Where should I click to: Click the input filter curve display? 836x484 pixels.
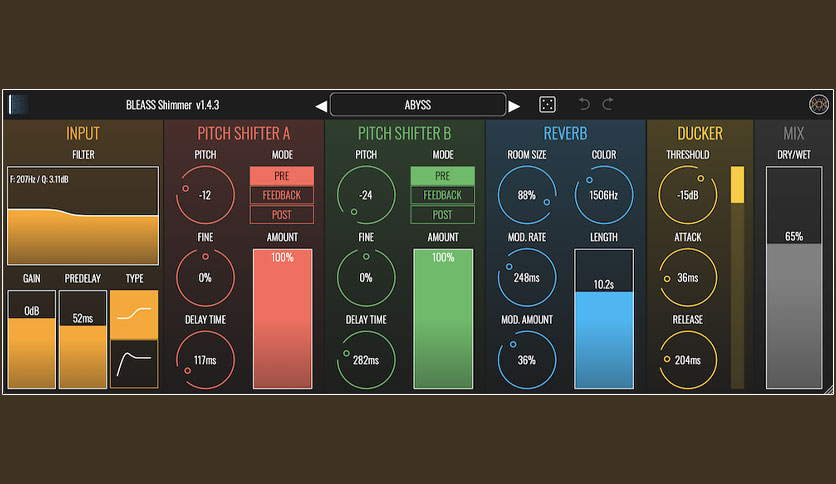pyautogui.click(x=83, y=216)
